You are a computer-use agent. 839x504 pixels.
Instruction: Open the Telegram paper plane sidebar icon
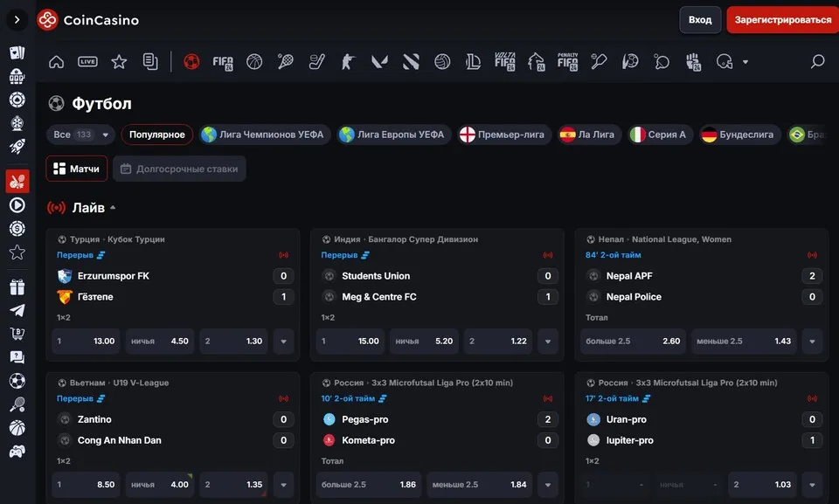coord(17,310)
